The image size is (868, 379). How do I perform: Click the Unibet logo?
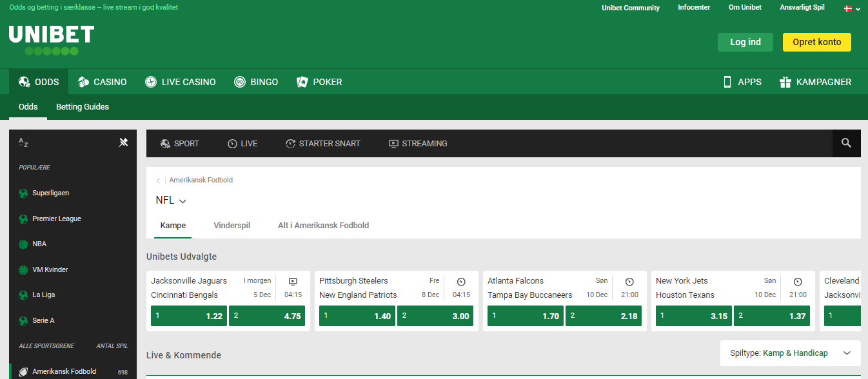[x=52, y=41]
